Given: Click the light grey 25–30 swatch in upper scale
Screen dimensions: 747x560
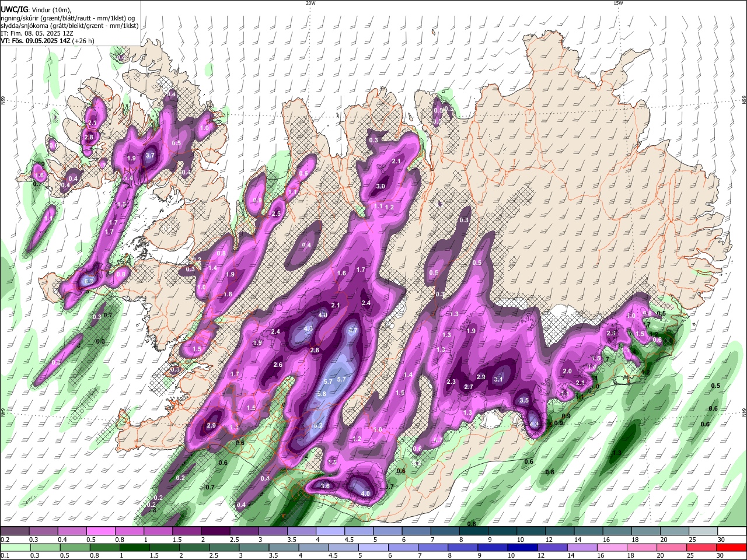Looking at the screenshot, I should click(703, 531).
